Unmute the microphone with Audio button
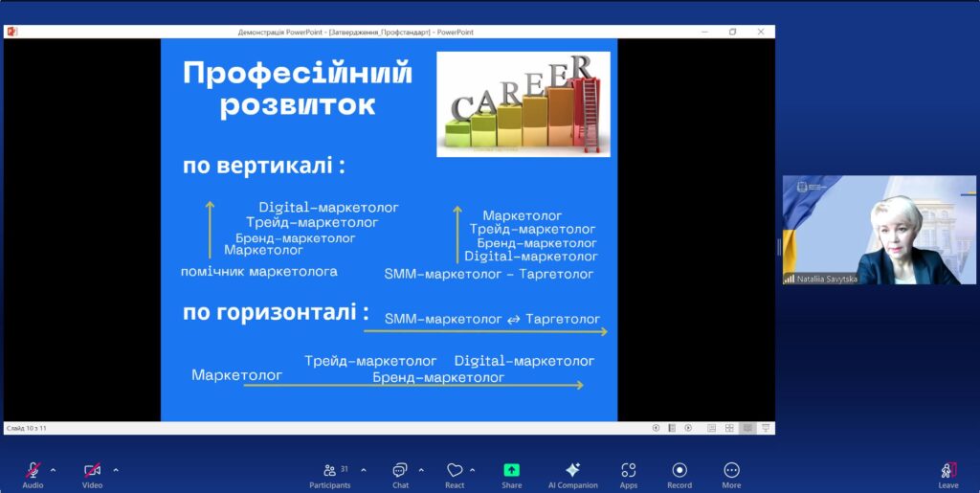This screenshot has width=980, height=493. [33, 470]
